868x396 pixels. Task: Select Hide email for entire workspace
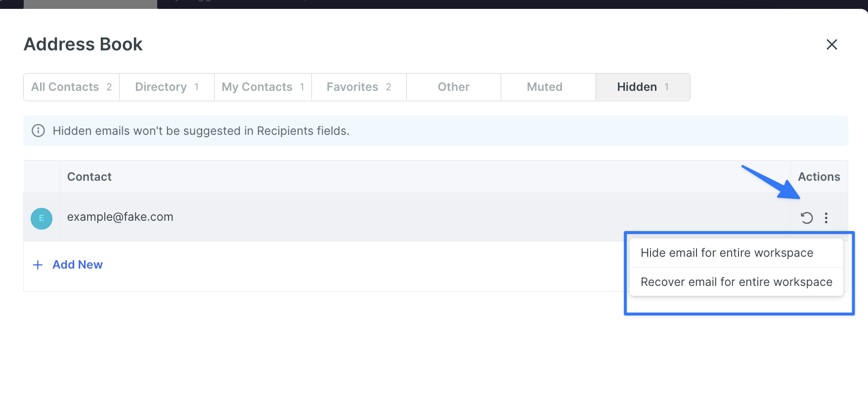click(727, 253)
